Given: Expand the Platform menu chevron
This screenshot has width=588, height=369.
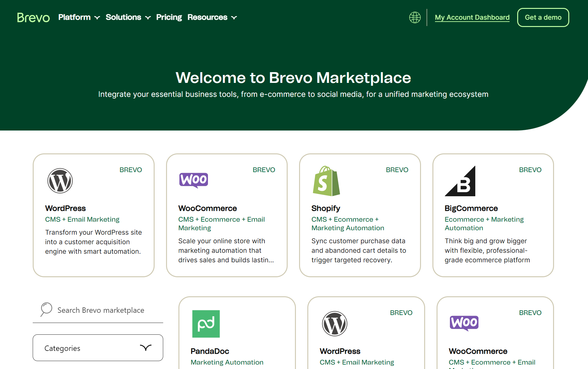Looking at the screenshot, I should point(97,18).
